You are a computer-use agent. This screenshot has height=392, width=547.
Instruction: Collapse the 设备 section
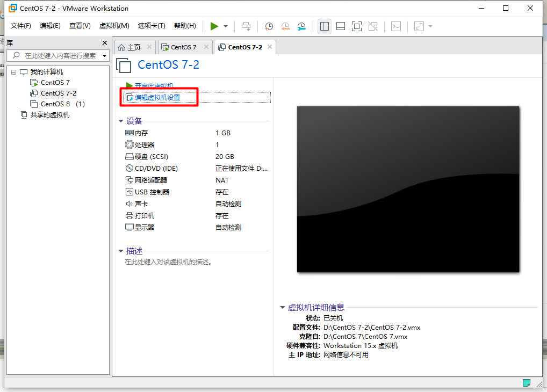121,121
